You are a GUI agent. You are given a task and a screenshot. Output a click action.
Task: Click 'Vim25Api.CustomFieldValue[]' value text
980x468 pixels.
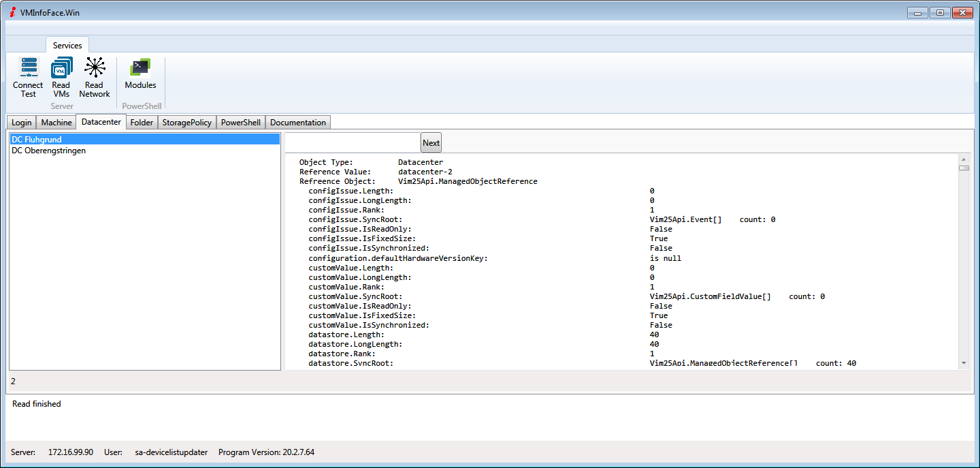click(710, 296)
